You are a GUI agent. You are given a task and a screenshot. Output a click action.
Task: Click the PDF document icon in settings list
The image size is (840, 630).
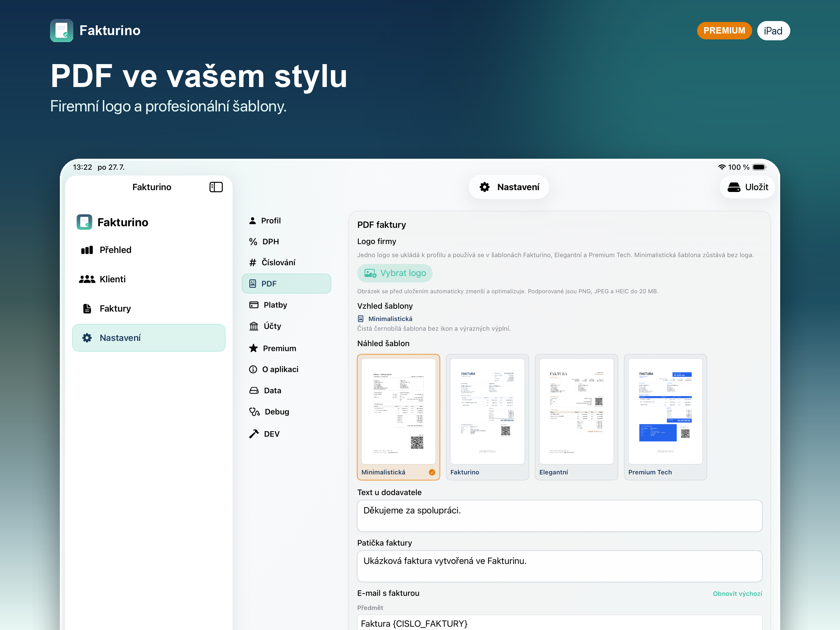click(x=252, y=284)
